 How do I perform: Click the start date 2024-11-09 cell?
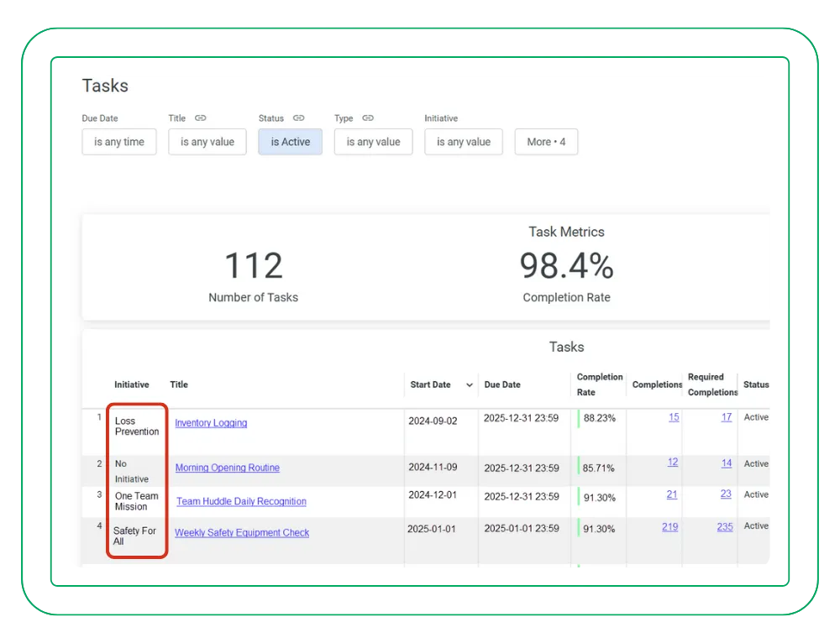coord(433,468)
